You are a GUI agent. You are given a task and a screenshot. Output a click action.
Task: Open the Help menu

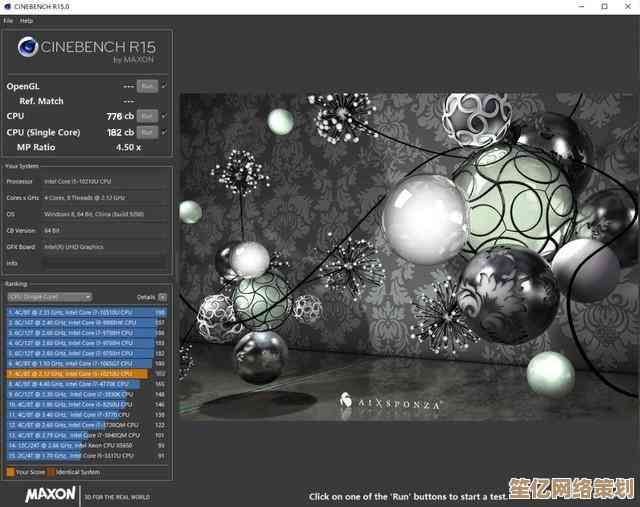click(26, 20)
